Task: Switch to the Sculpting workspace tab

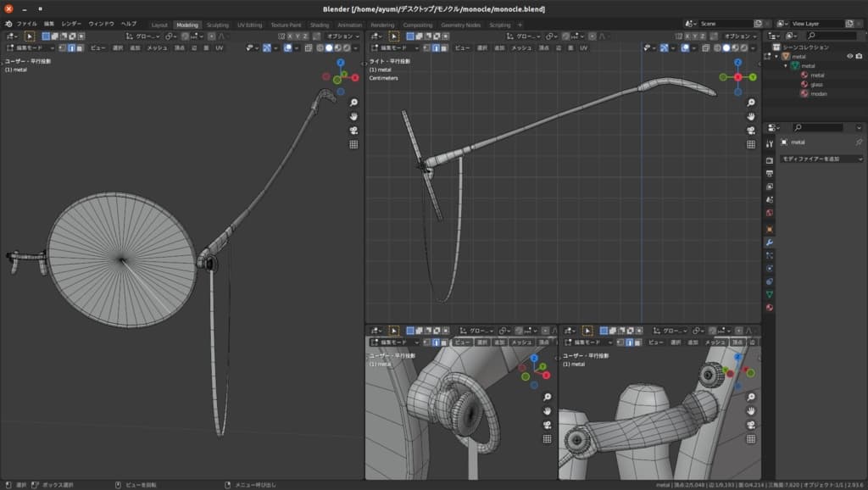Action: tap(218, 25)
